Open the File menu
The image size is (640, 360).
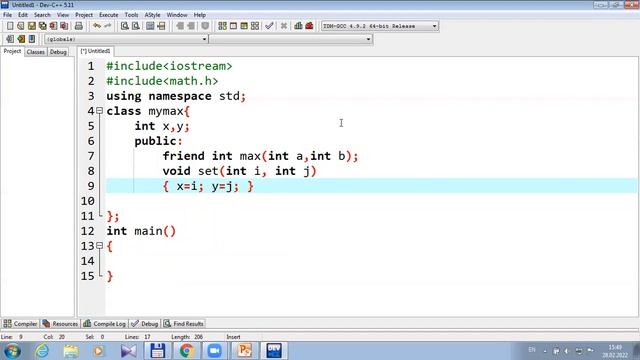pyautogui.click(x=7, y=15)
